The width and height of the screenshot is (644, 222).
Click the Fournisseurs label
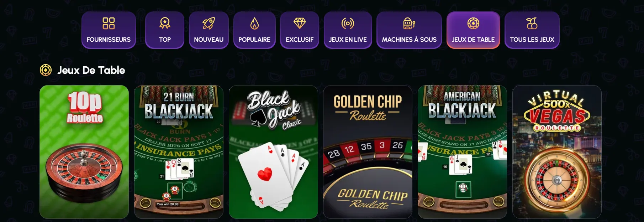[109, 40]
